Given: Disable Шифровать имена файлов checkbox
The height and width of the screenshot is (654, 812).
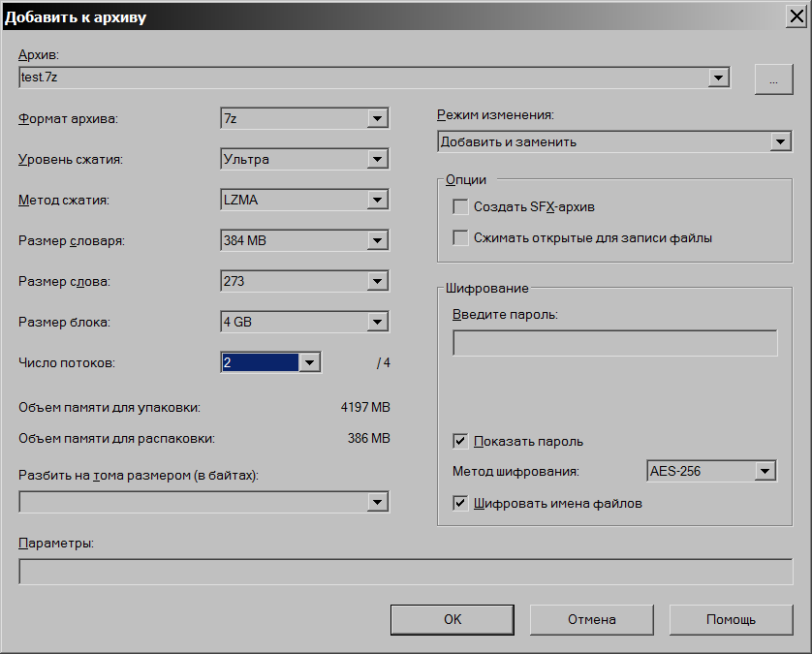Looking at the screenshot, I should point(460,503).
